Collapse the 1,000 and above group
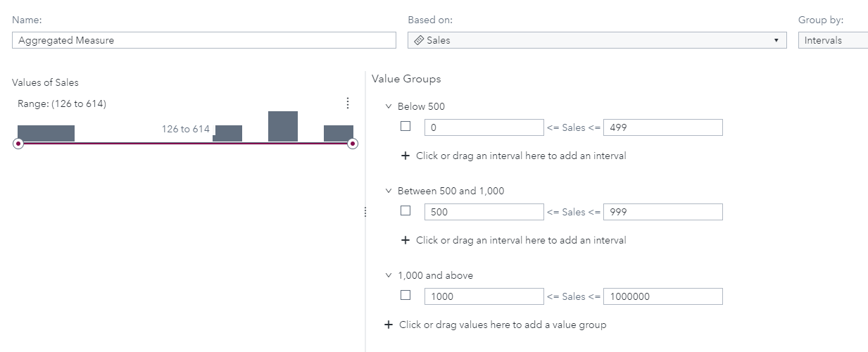The image size is (868, 352). pos(388,275)
